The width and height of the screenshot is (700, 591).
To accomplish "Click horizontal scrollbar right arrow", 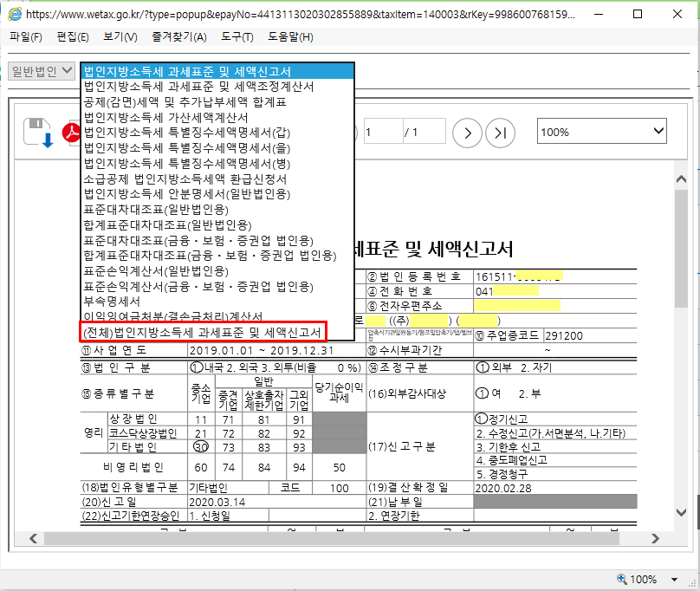I will (655, 538).
